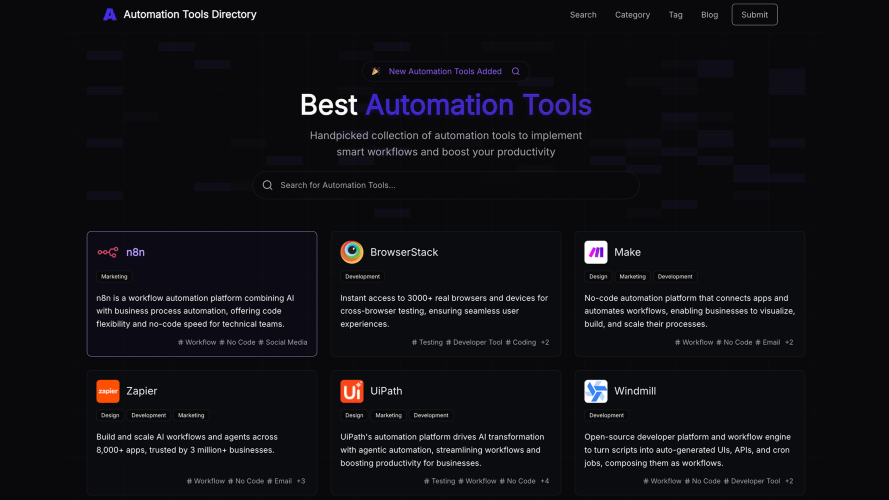The image size is (889, 500).
Task: Click BrowserStack description 'Instant access to 3000+'
Action: (x=444, y=311)
